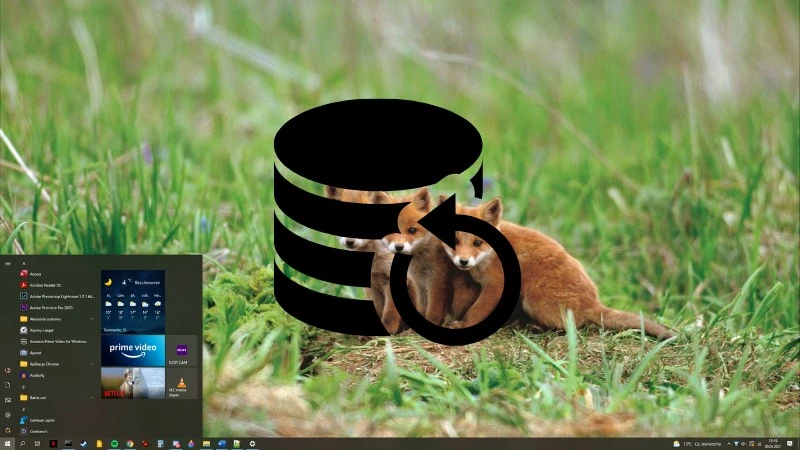Launch Netflix from the taskbar
The width and height of the screenshot is (800, 450).
(53, 444)
